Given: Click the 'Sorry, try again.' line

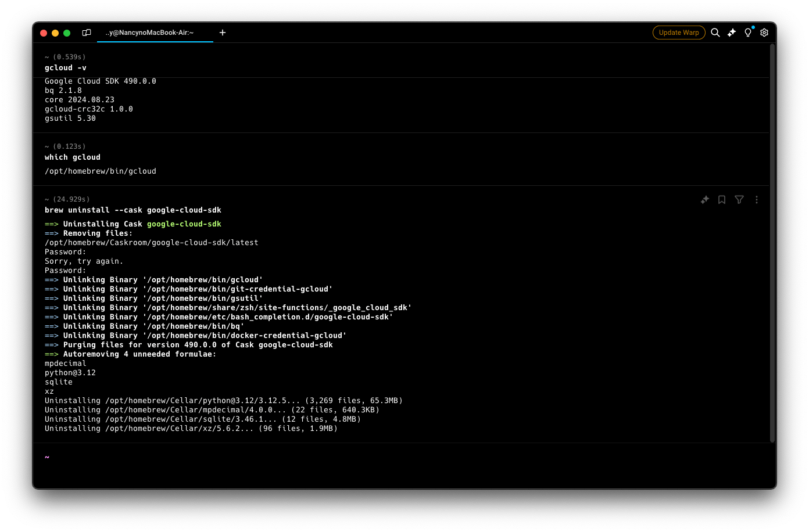Looking at the screenshot, I should [84, 261].
